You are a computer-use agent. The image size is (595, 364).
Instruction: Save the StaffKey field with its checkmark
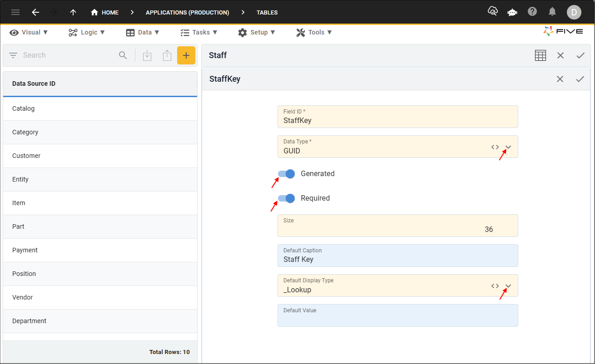(x=580, y=79)
